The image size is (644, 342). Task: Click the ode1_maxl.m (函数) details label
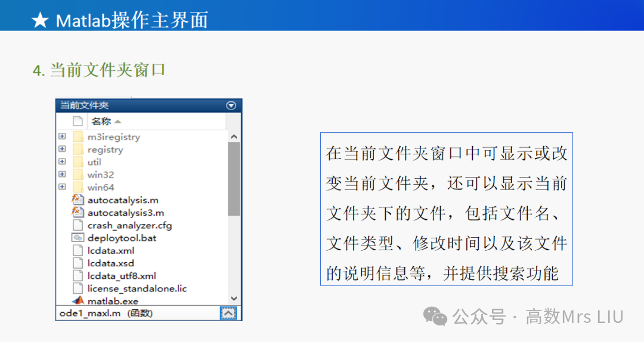(x=106, y=313)
